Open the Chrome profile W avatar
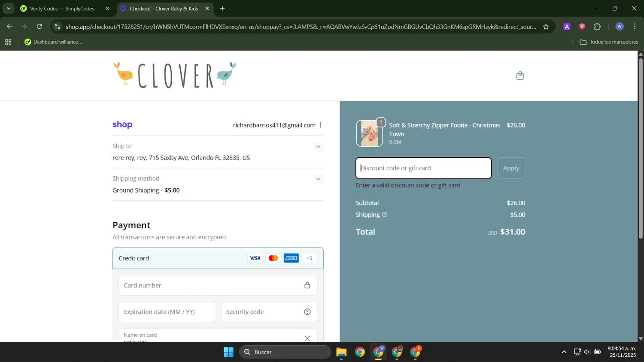The height and width of the screenshot is (362, 644). click(x=620, y=27)
